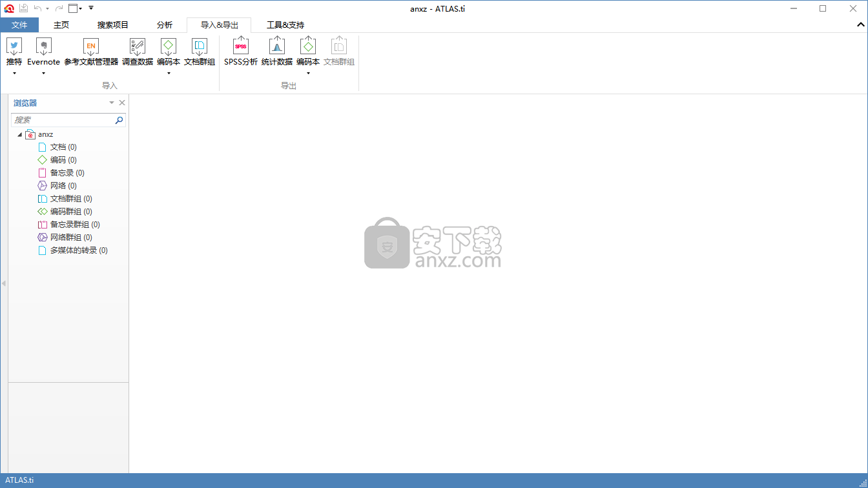Open the browser panel options arrow
Screen dimensions: 868x488
pos(112,103)
